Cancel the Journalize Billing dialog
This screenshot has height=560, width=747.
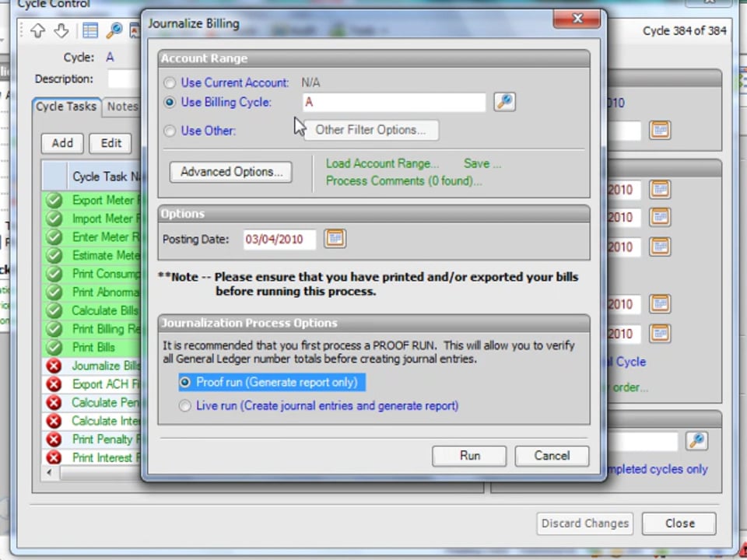coord(552,457)
